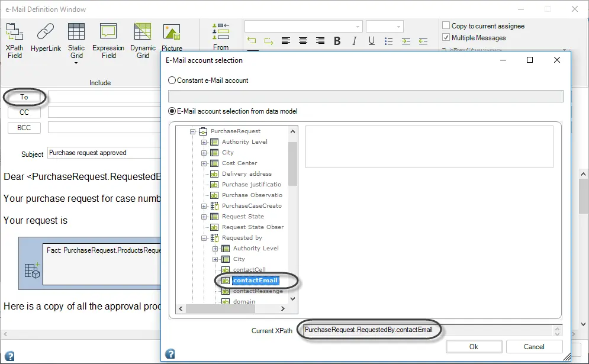Select the Delivery address attribute
The height and width of the screenshot is (364, 589).
click(246, 174)
